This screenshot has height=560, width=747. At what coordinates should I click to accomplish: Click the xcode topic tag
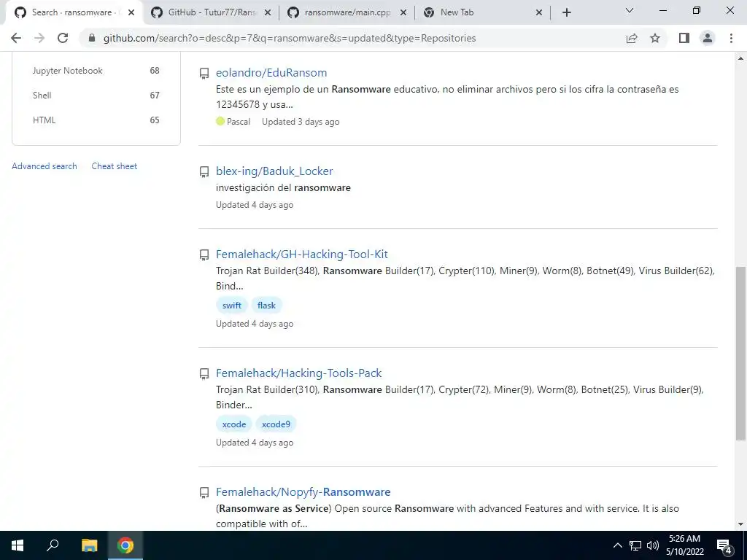click(234, 424)
